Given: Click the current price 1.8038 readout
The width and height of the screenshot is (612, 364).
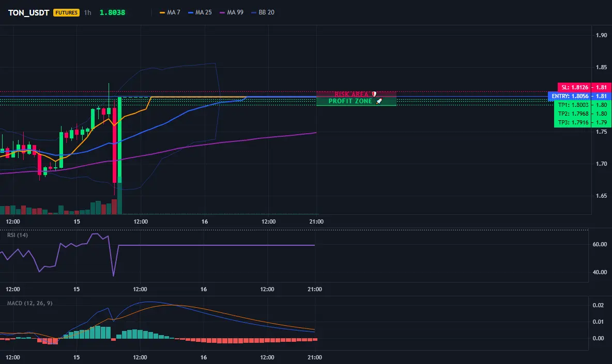Looking at the screenshot, I should (112, 12).
